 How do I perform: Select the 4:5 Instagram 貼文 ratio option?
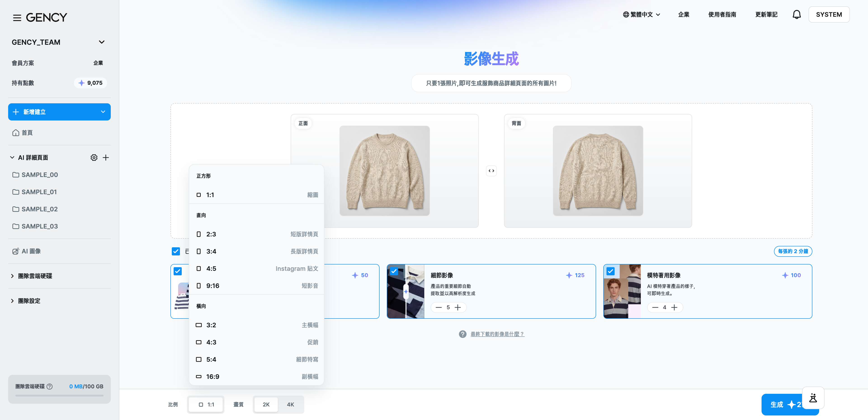256,269
